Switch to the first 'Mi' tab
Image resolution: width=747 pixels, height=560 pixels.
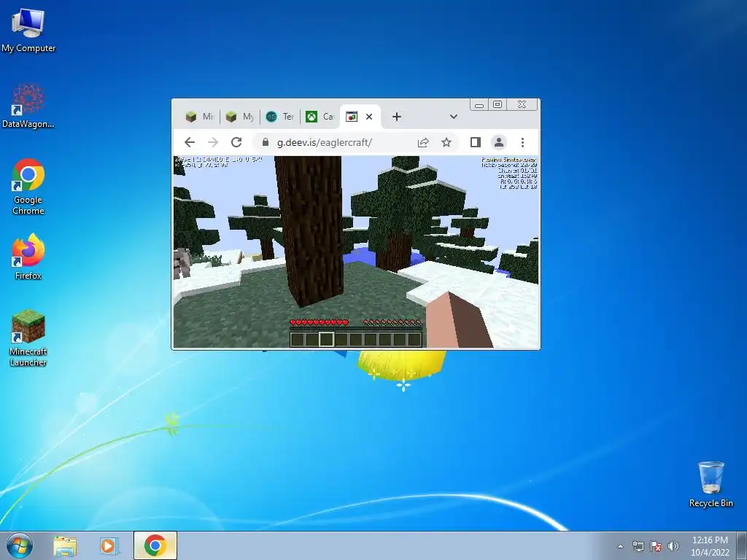[199, 117]
